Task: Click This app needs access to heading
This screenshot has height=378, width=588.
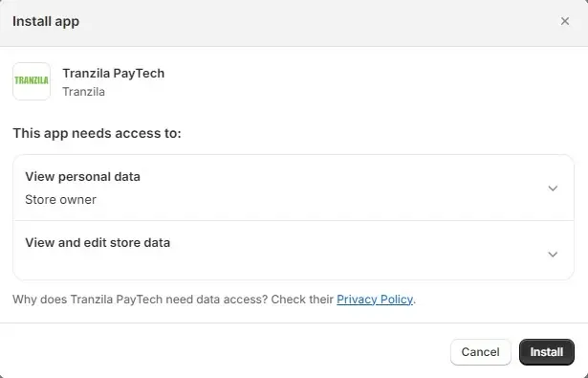Action: [97, 133]
